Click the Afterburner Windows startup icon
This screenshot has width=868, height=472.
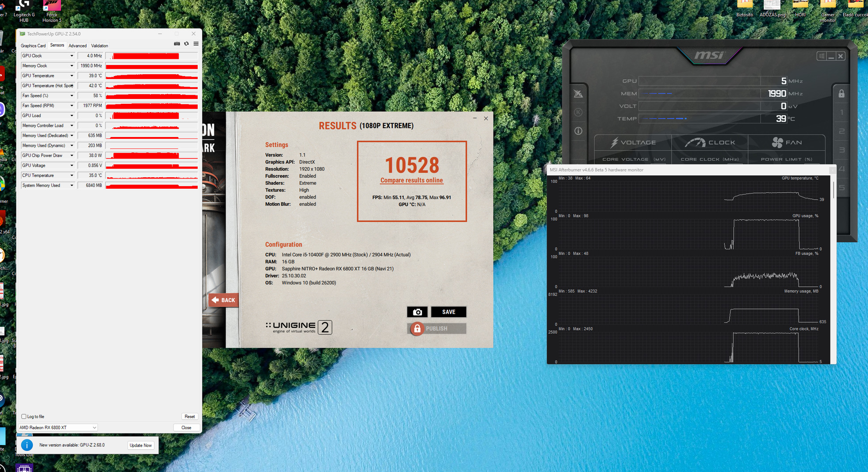[x=821, y=56]
